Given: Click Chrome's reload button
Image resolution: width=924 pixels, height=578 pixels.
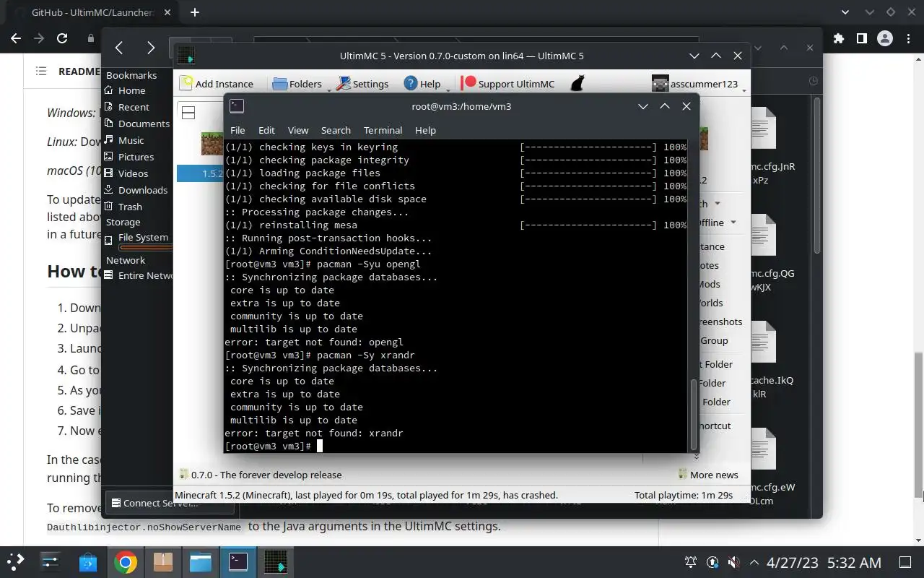Looking at the screenshot, I should point(62,38).
